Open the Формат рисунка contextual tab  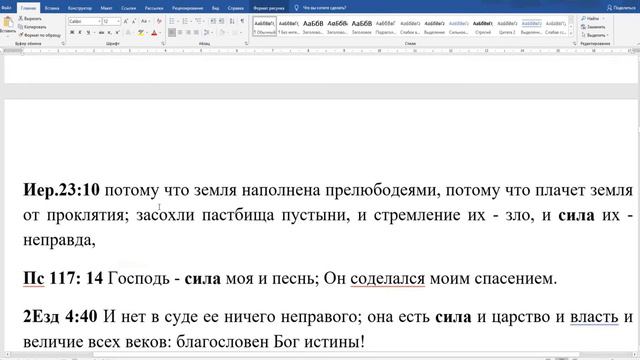click(x=269, y=8)
